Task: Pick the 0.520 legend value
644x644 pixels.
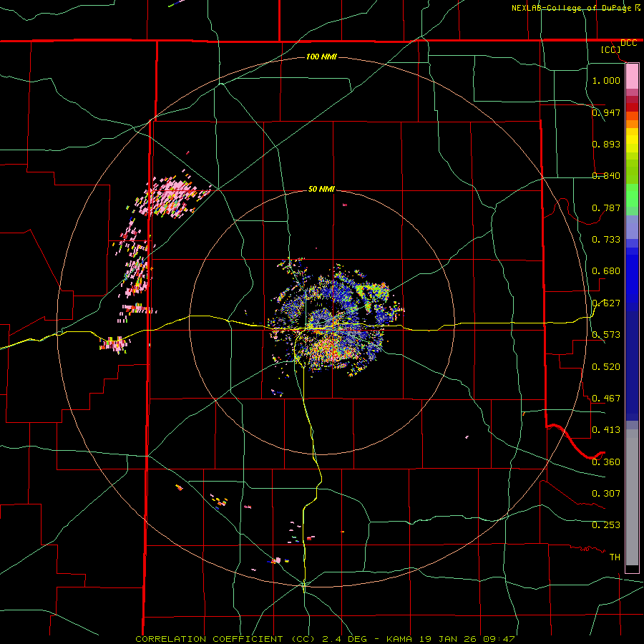Action: tap(606, 367)
